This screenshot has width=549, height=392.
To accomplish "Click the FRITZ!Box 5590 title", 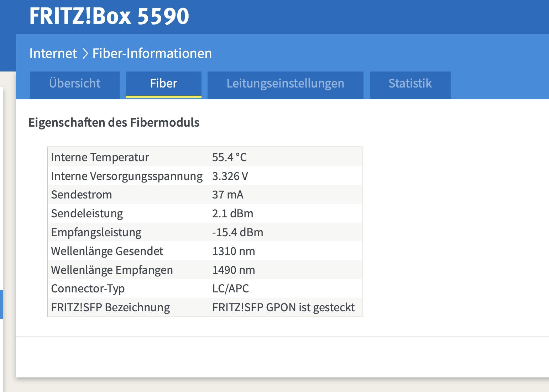I will [109, 16].
